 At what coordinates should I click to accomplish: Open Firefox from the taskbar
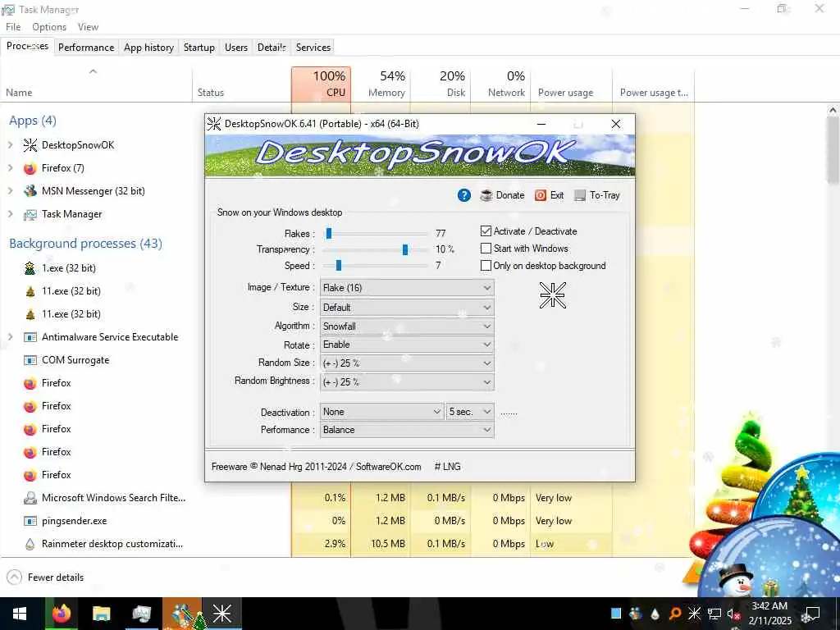62,614
